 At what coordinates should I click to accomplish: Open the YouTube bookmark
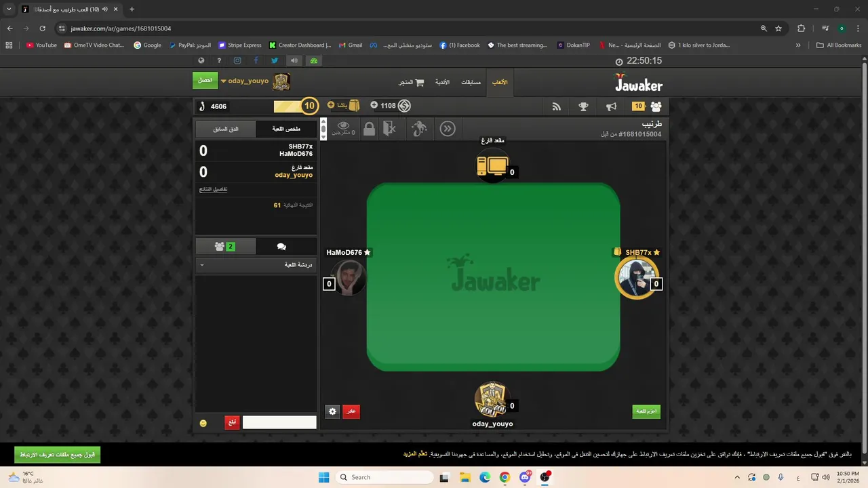[41, 45]
